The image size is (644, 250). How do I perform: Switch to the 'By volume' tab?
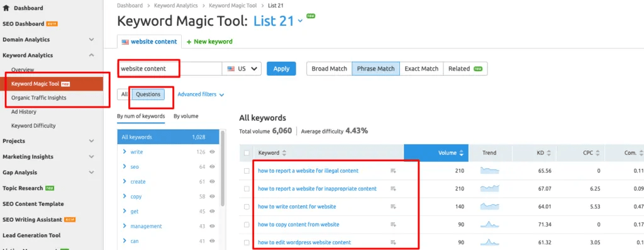(x=186, y=116)
